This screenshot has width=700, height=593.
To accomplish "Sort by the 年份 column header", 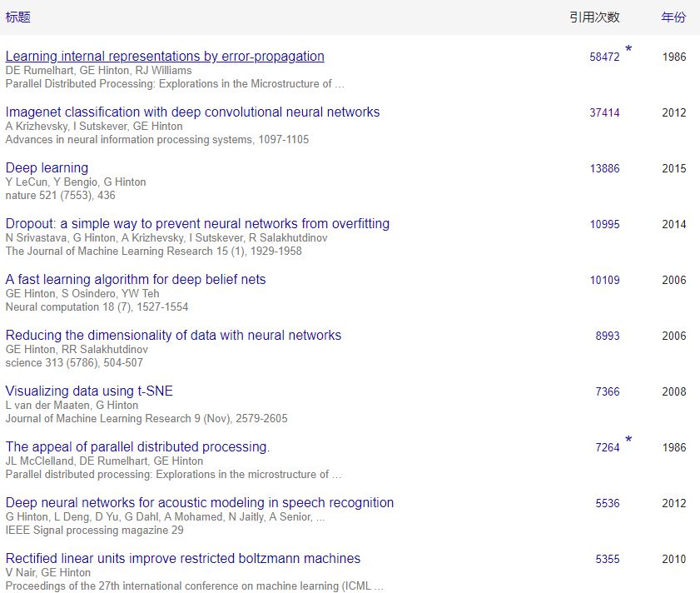I will tap(673, 17).
